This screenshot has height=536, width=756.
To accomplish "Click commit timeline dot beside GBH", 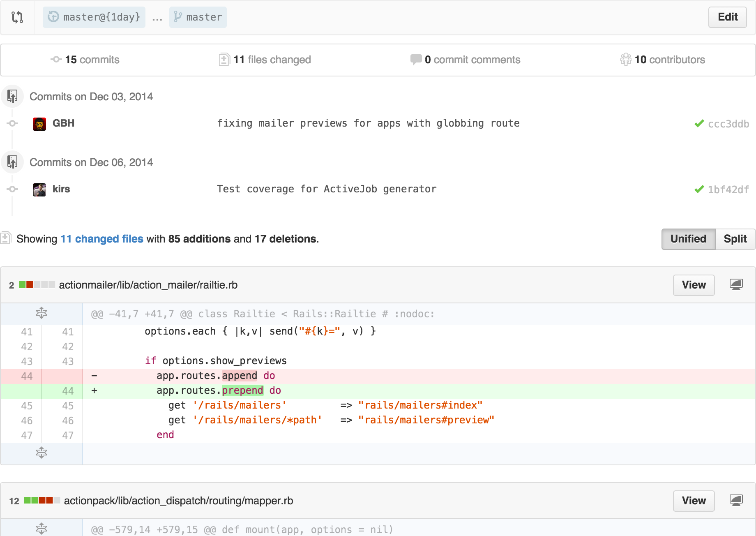I will coord(12,123).
